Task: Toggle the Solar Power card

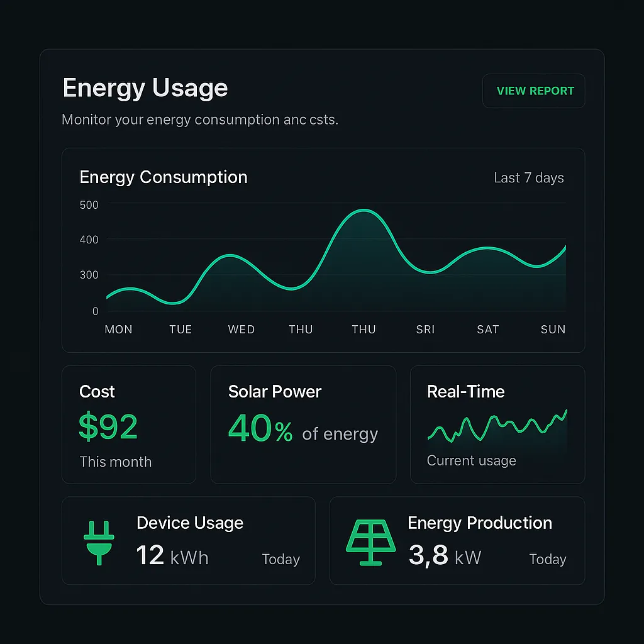Action: coord(303,424)
